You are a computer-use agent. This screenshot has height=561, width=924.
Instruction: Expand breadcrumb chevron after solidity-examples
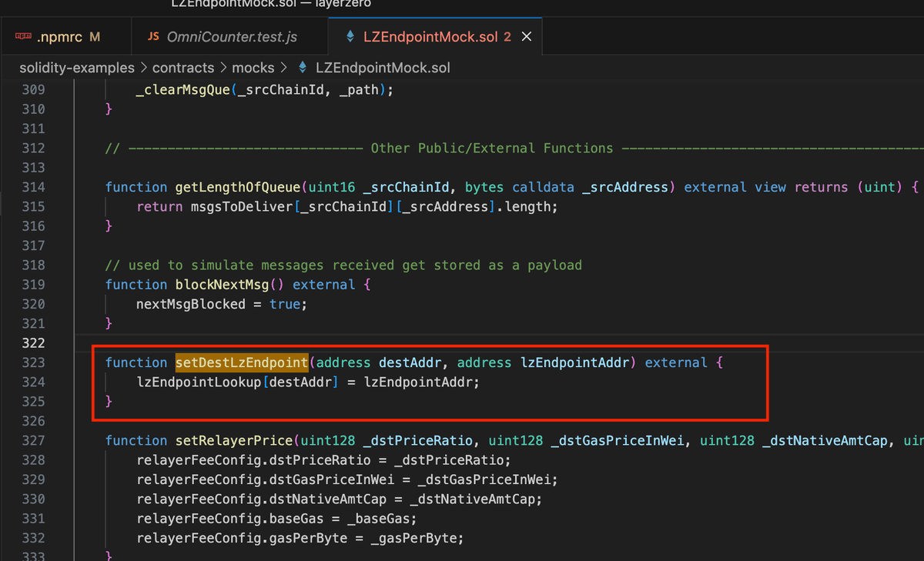(144, 68)
